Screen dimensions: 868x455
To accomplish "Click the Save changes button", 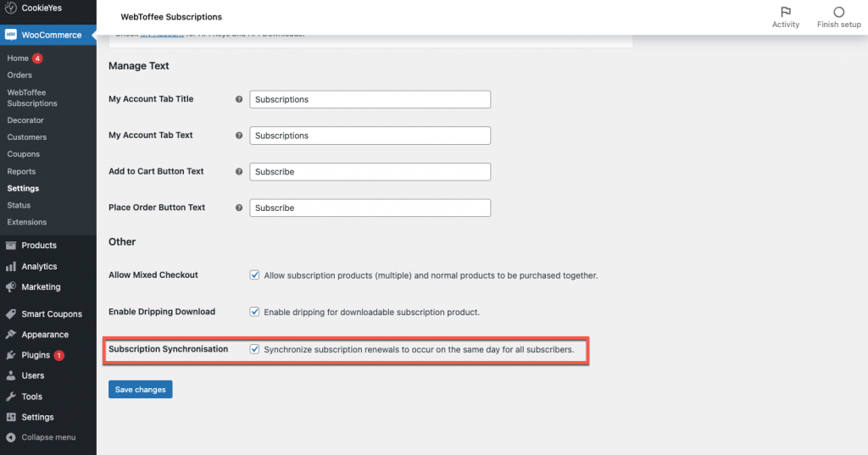I will (x=141, y=389).
